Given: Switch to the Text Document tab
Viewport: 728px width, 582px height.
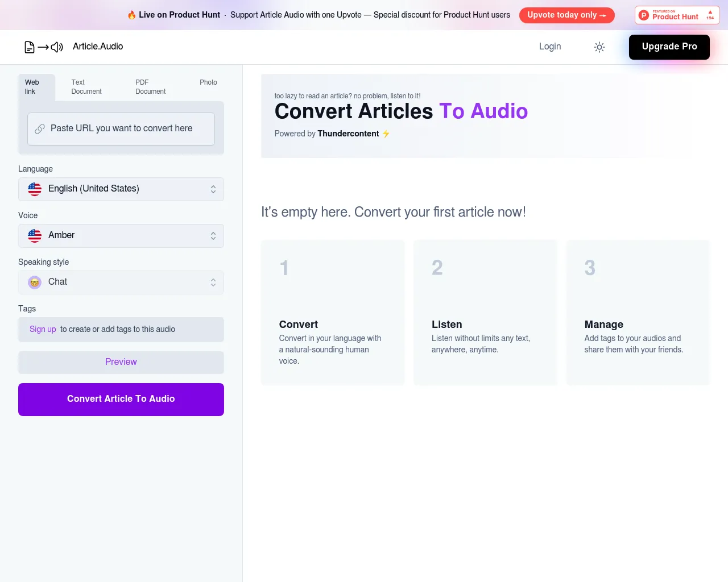Looking at the screenshot, I should coord(86,87).
